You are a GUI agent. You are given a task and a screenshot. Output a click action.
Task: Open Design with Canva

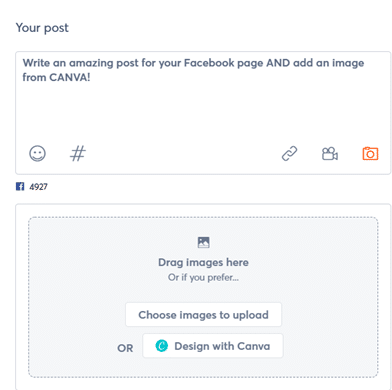(213, 346)
